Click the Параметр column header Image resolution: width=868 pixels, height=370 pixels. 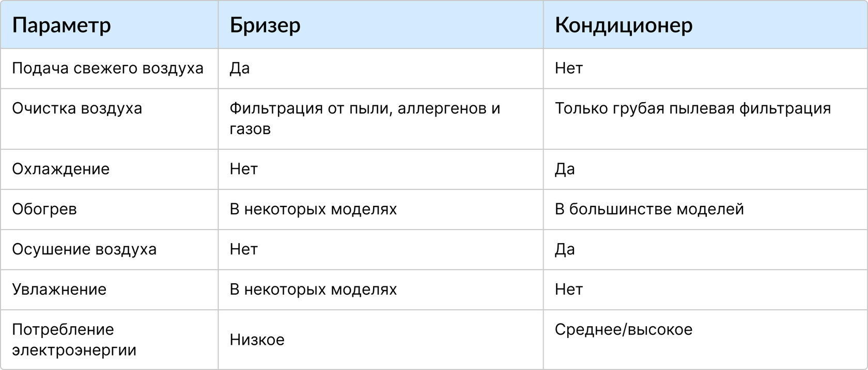[61, 25]
